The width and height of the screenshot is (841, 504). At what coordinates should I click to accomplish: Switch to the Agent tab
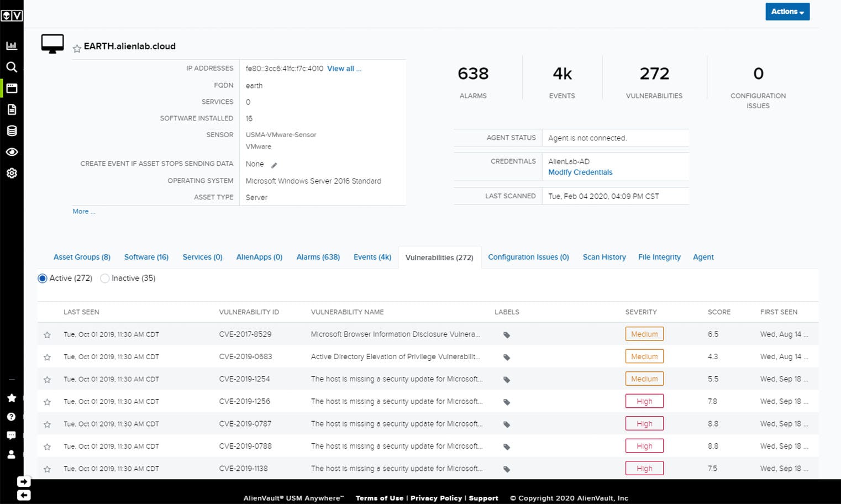coord(703,257)
